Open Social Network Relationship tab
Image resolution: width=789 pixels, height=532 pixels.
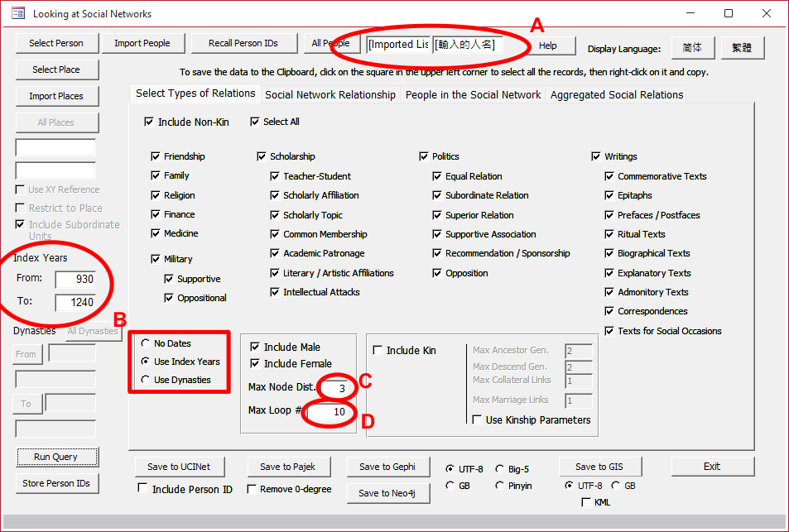330,94
